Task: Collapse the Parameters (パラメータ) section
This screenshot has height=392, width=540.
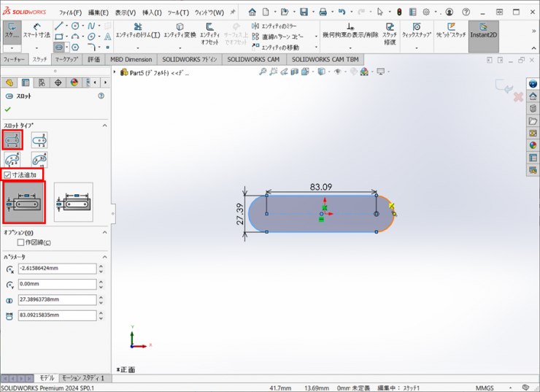Action: [x=104, y=257]
